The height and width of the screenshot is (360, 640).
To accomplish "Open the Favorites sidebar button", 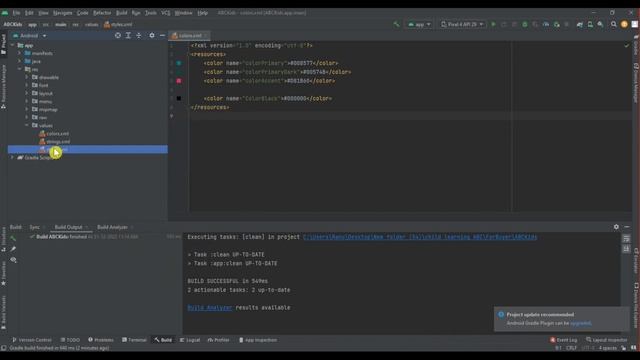I will pos(4,274).
